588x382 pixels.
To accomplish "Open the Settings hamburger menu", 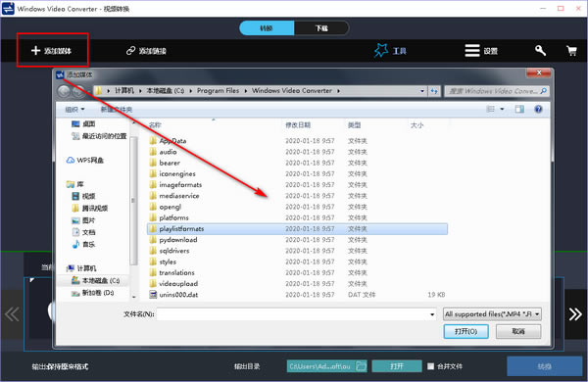I will point(472,51).
